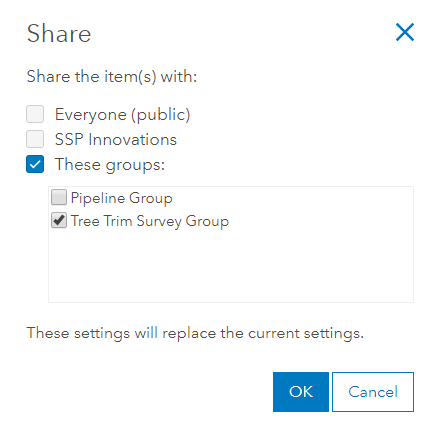Image resolution: width=442 pixels, height=439 pixels.
Task: Click the "Share the item(s) with:" heading
Action: pos(112,77)
